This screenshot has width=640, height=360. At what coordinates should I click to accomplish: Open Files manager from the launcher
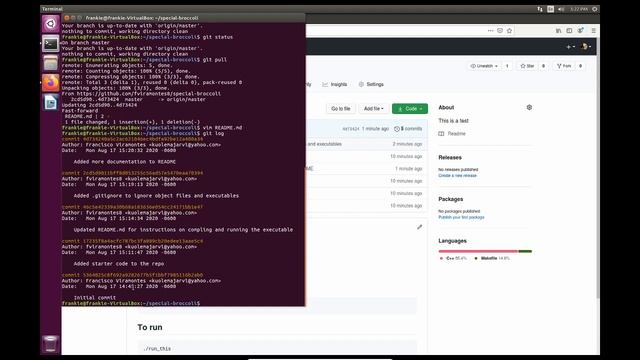point(51,63)
